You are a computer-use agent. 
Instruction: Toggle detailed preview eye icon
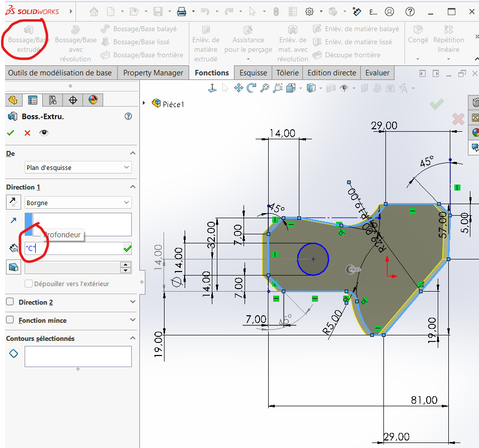[x=44, y=133]
